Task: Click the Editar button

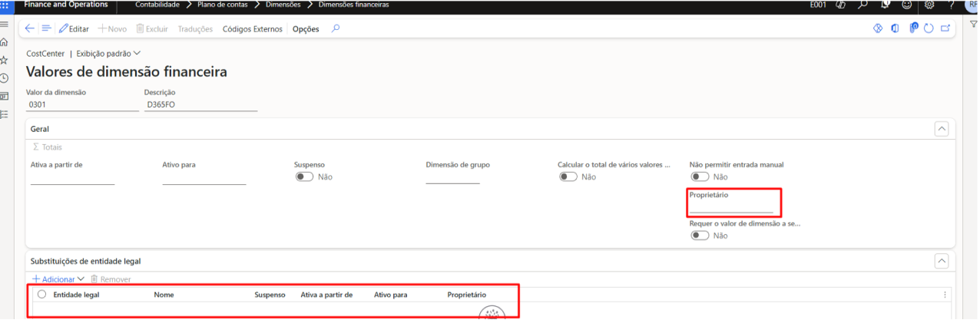Action: tap(74, 28)
